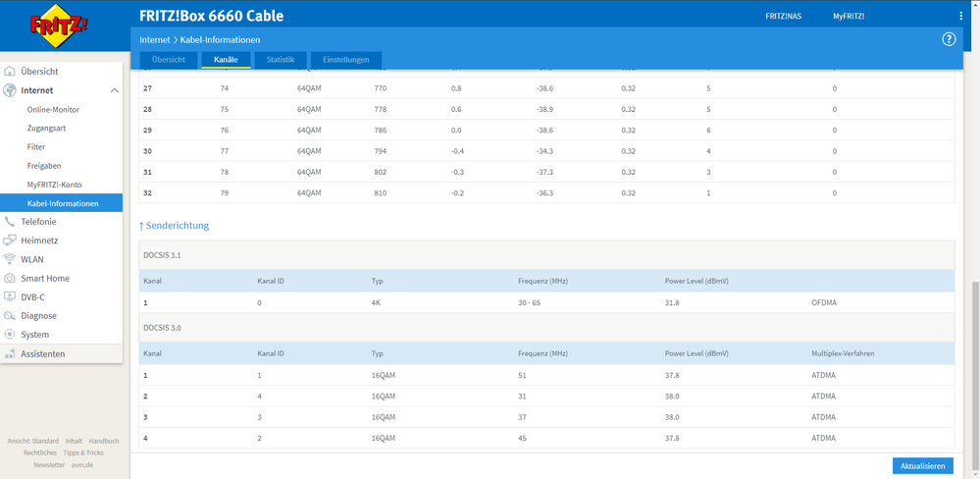Open Rechtliches footer link
Screen dimensions: 980x479
coord(40,452)
